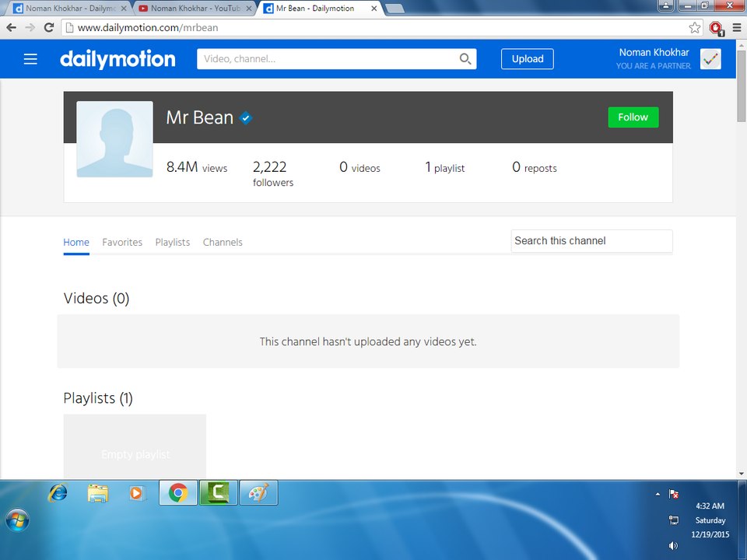Click the address bar URL

coord(148,28)
